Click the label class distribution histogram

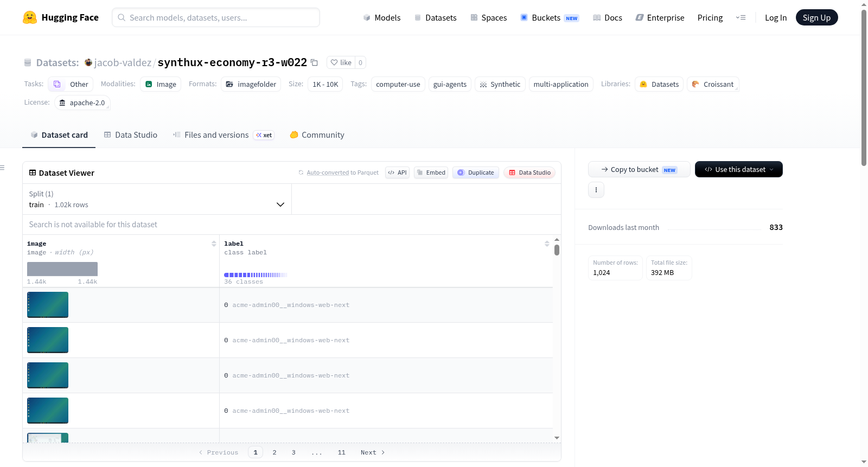click(x=256, y=275)
